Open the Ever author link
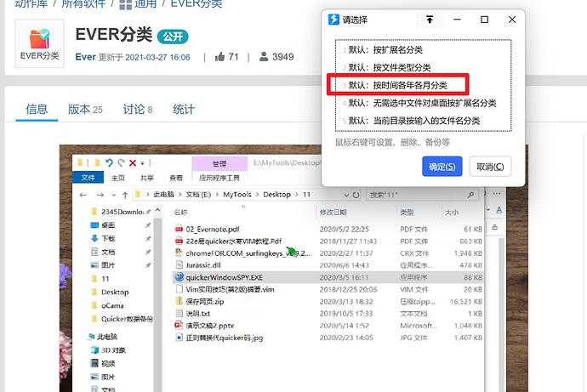The height and width of the screenshot is (392, 587). 85,57
